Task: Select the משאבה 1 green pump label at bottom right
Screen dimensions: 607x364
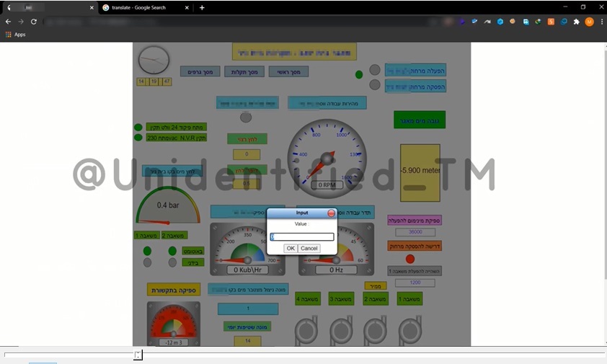Action: point(409,298)
